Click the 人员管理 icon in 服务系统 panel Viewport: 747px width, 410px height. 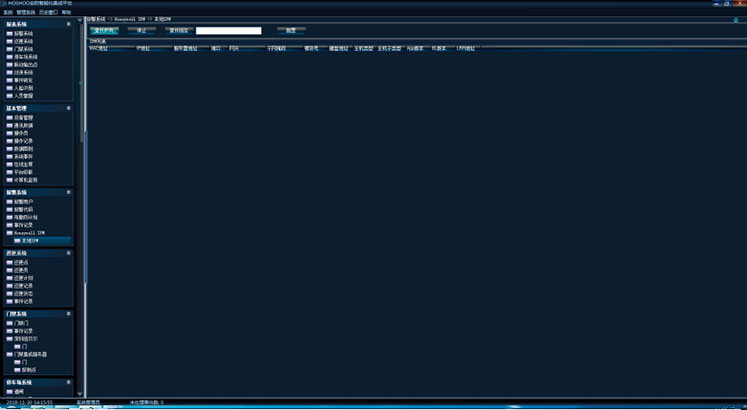(x=9, y=96)
